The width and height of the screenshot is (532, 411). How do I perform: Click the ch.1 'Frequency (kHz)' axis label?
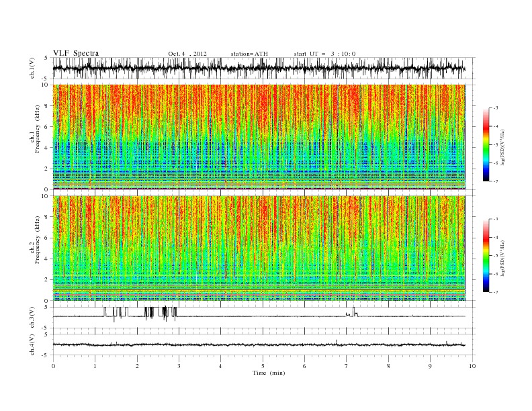click(38, 129)
